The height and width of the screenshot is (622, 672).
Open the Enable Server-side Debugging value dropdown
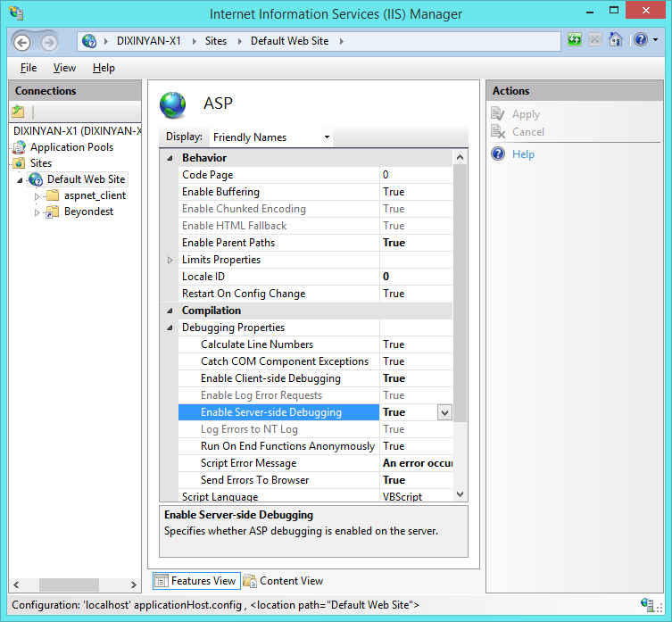click(444, 412)
